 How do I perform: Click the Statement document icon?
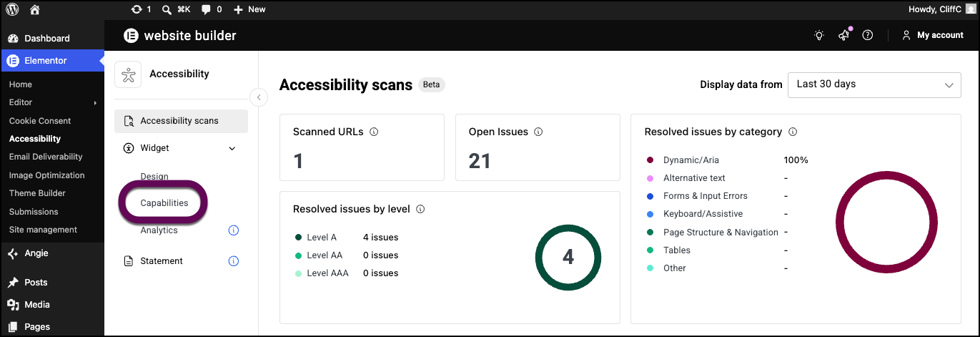(129, 261)
